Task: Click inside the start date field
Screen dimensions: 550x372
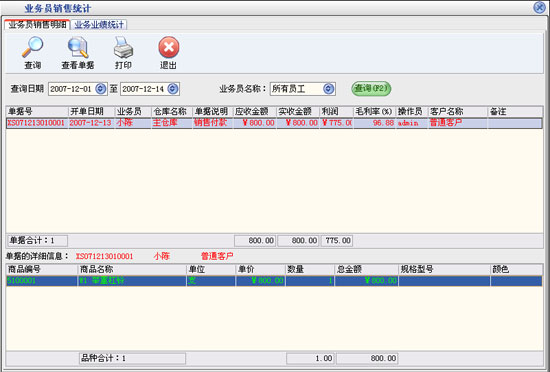Action: pos(72,89)
